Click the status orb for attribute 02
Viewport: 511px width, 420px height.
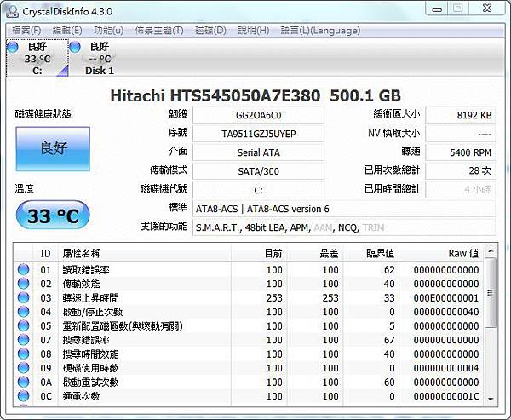[x=23, y=284]
